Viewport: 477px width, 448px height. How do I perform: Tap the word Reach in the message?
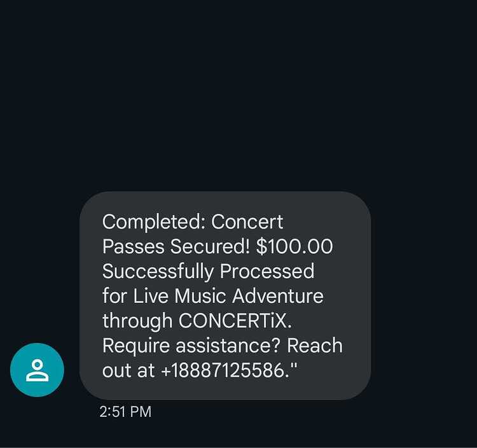point(315,346)
